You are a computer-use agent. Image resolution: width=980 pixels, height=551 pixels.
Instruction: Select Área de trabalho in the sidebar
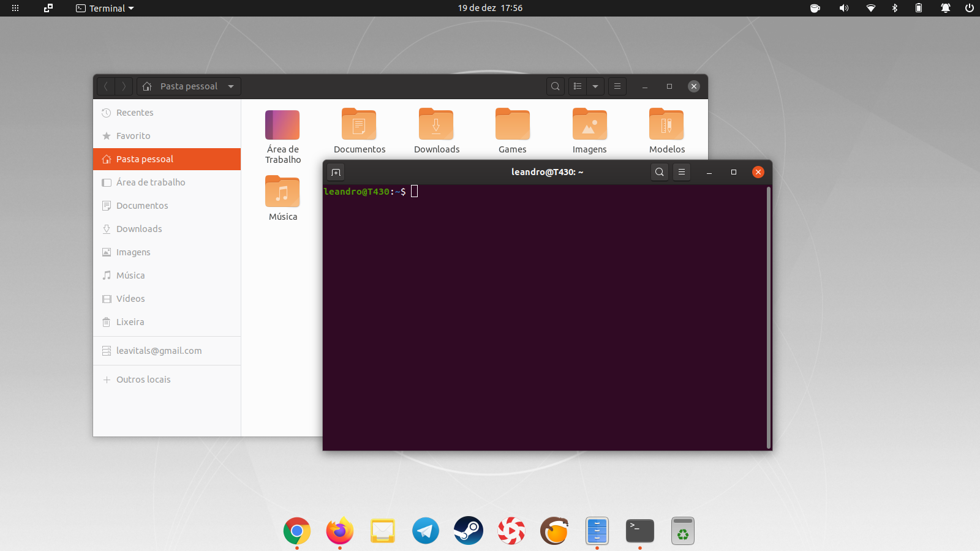click(167, 182)
